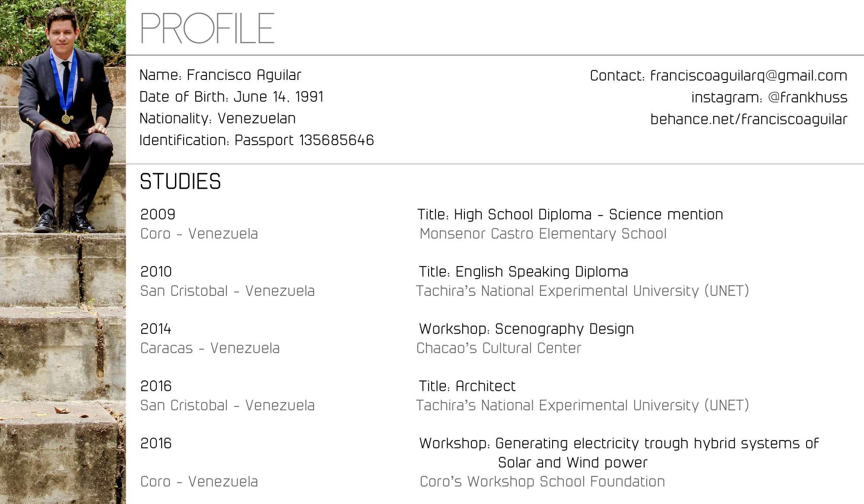
Task: Click the STUDIES section heading
Action: (x=180, y=181)
